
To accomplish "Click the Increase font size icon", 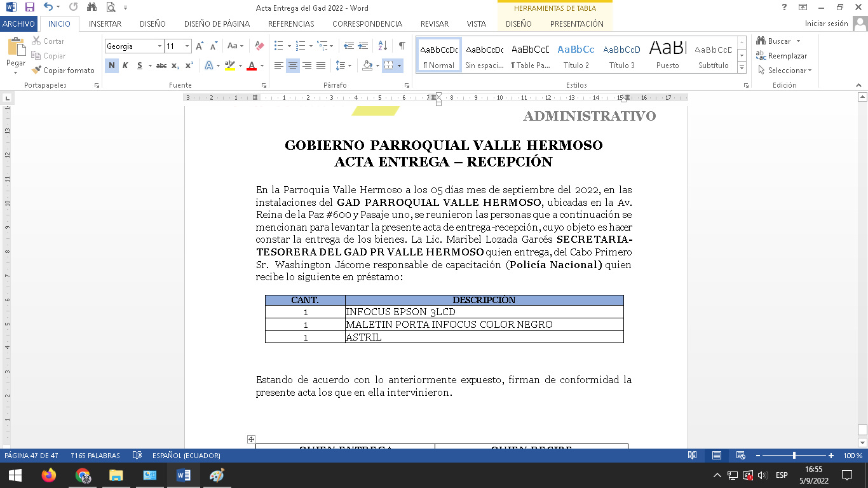I will [200, 46].
